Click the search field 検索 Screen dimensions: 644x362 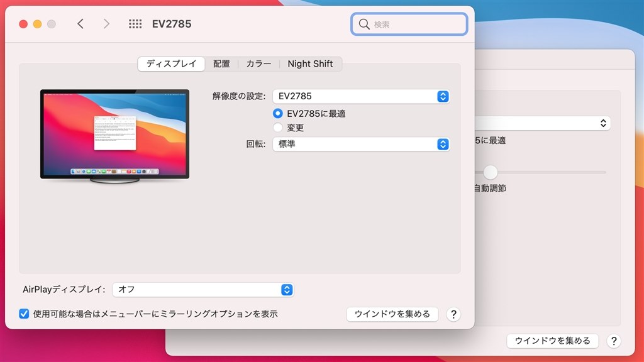click(409, 25)
